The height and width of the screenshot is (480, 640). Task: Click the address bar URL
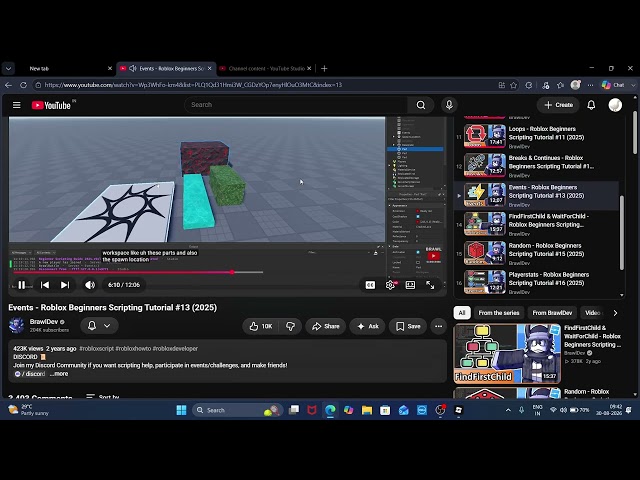[193, 85]
